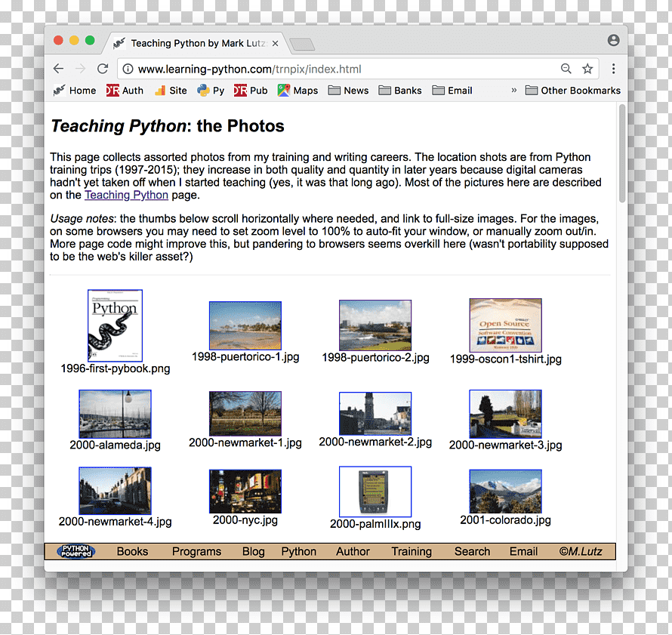Open the Email bookmarks folder
The width and height of the screenshot is (672, 635).
(452, 91)
